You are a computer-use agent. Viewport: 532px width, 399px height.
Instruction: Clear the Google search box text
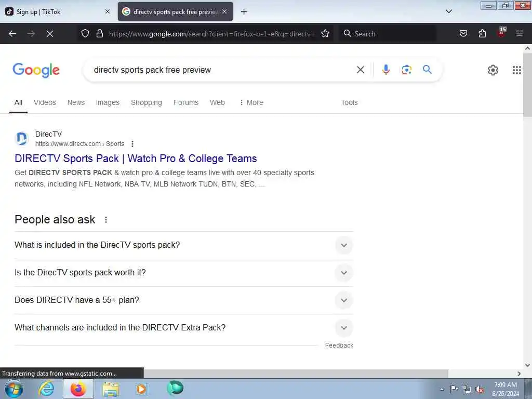[361, 70]
